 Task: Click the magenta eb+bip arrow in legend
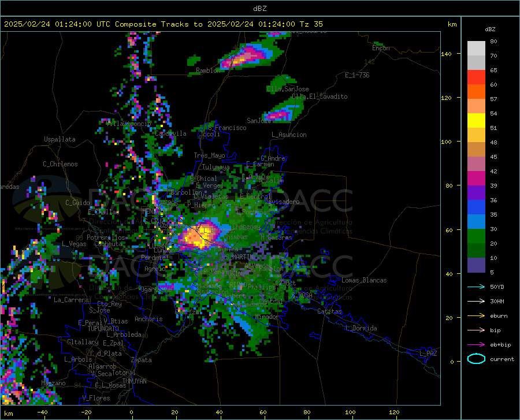(x=476, y=345)
